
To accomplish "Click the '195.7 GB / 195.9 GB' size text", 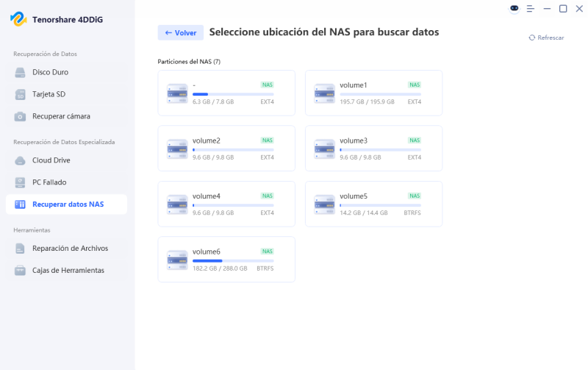I will 367,102.
